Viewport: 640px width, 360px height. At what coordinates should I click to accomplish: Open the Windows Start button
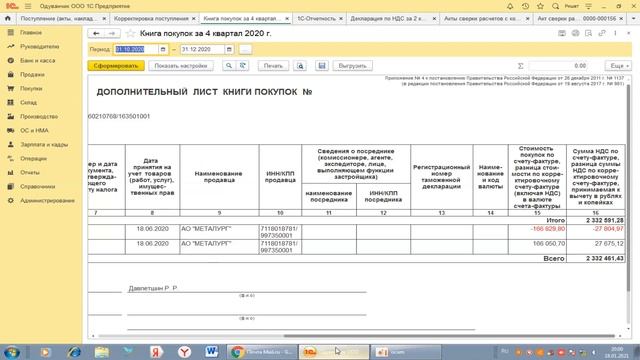pos(11,352)
